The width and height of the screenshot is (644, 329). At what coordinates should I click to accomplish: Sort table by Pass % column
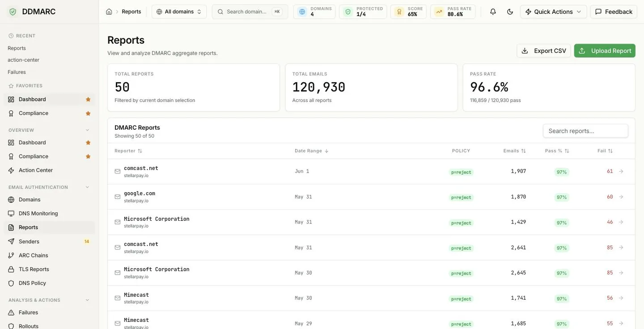(557, 151)
